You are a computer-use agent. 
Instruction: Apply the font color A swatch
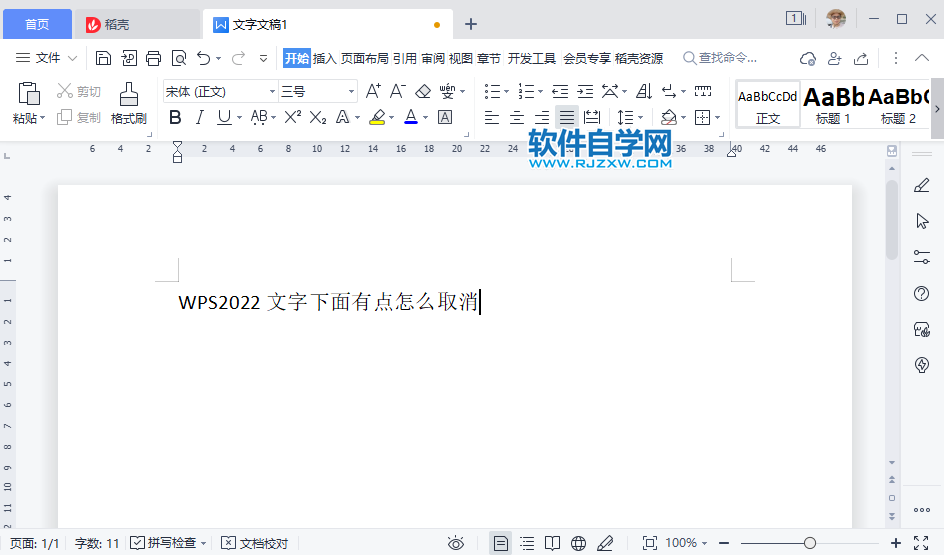pos(411,117)
